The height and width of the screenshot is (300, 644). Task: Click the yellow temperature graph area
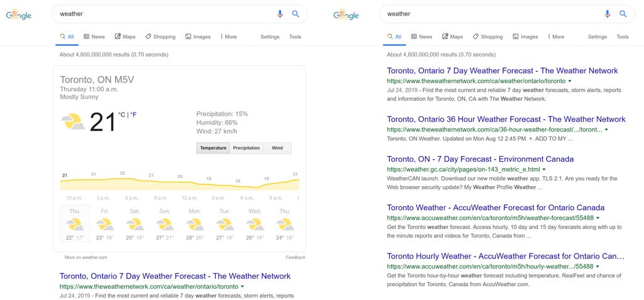(x=179, y=184)
